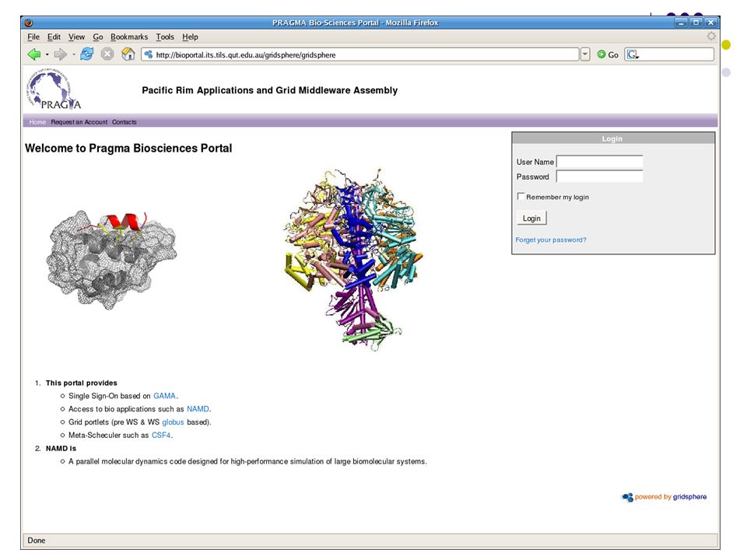Click the address bar URL field
The width and height of the screenshot is (747, 560).
[360, 54]
